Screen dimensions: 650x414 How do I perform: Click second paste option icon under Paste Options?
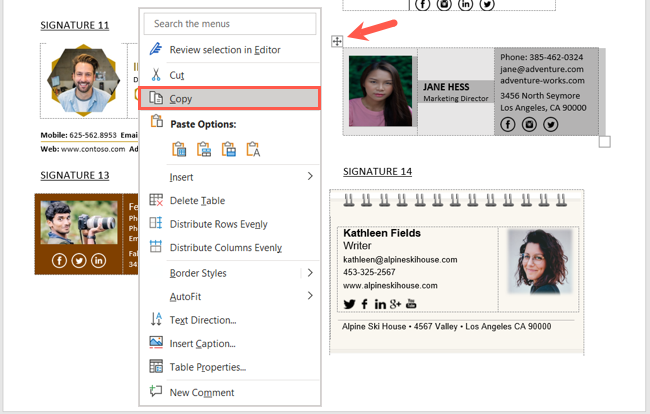tap(204, 149)
